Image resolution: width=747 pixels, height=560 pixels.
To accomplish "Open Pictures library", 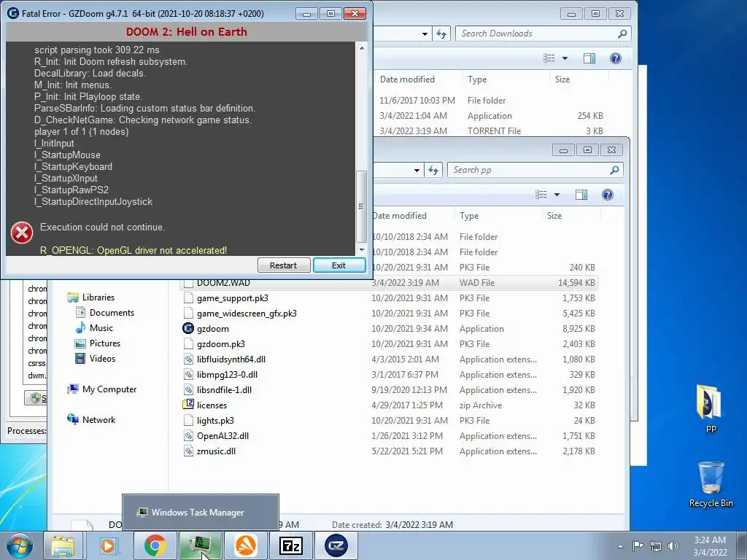I will tap(105, 343).
